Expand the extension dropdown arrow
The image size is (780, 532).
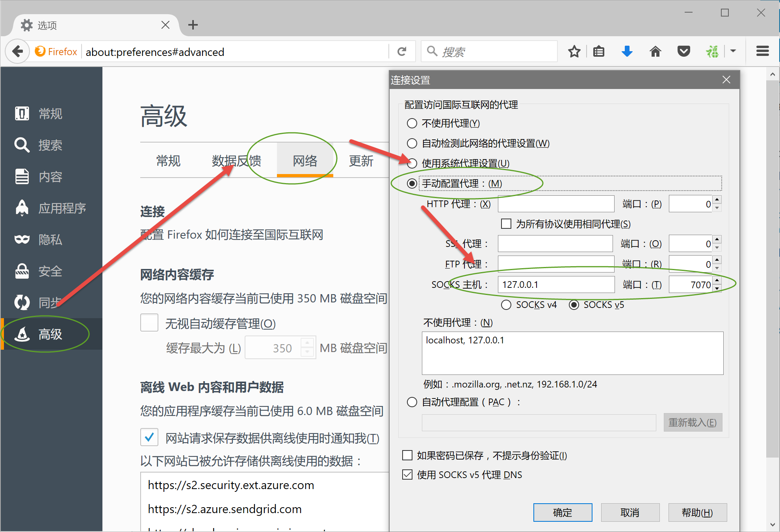(733, 51)
